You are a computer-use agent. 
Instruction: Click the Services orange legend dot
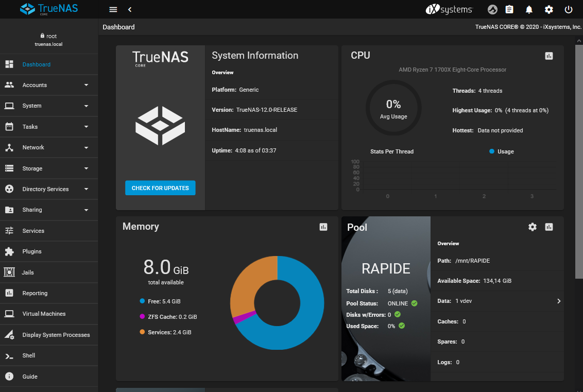[142, 332]
